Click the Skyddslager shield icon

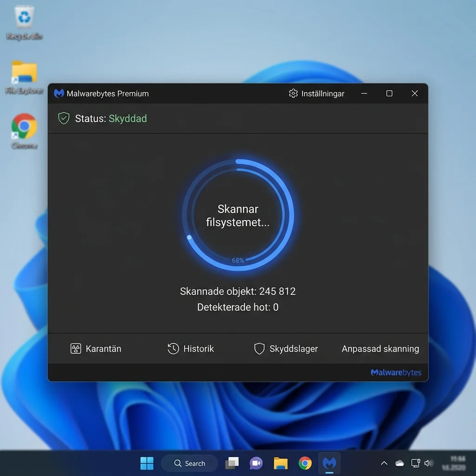click(x=259, y=349)
